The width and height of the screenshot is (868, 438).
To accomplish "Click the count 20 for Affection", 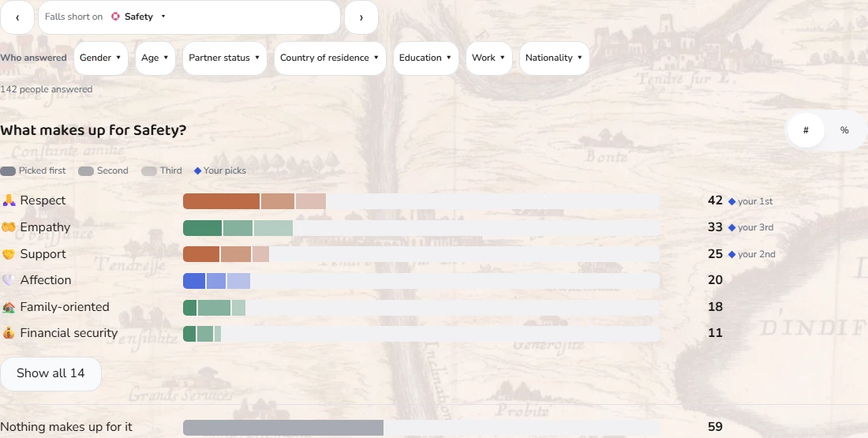I will pyautogui.click(x=715, y=280).
